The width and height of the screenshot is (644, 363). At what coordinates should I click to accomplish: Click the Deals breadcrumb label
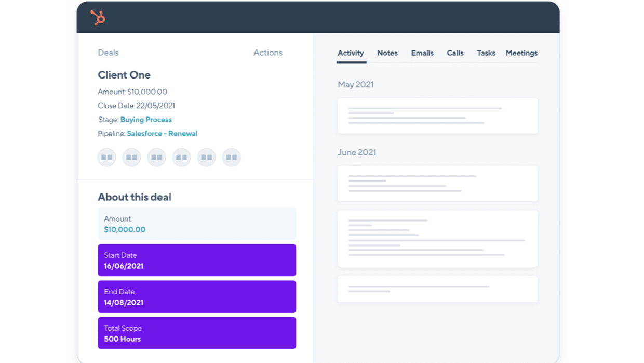point(108,53)
